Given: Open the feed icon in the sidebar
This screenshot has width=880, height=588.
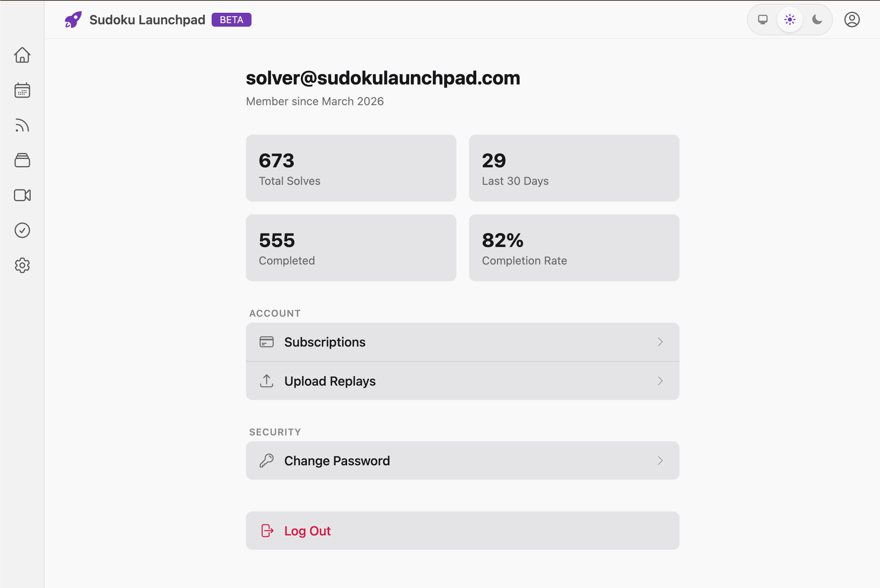Looking at the screenshot, I should 22,125.
